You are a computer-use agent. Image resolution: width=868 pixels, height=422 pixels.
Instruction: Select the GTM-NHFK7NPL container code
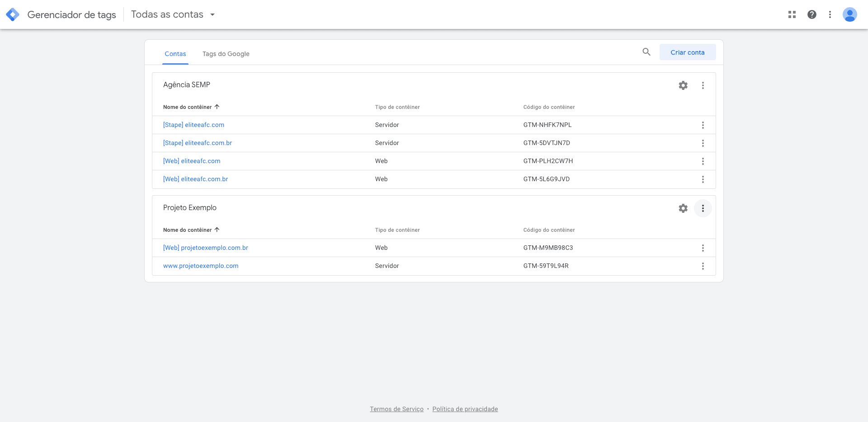tap(547, 125)
